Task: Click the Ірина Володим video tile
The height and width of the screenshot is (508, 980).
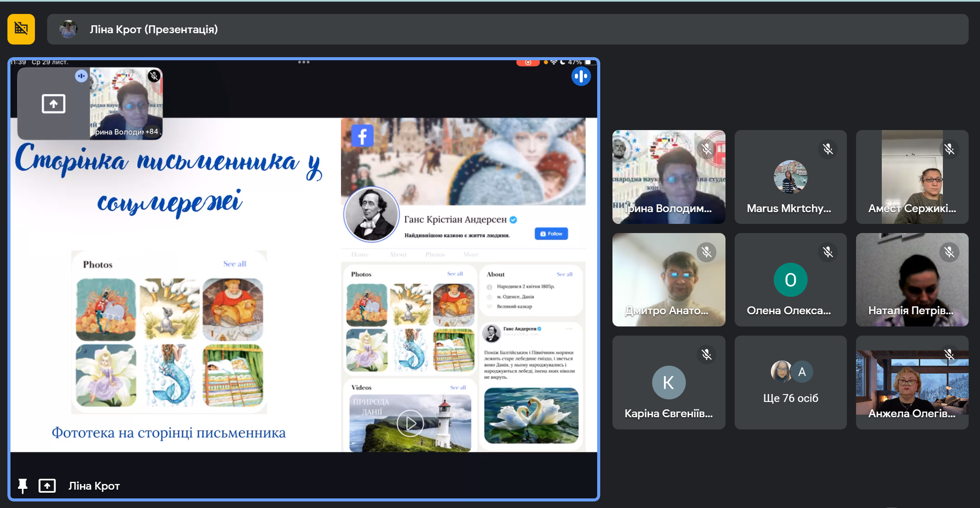Action: pos(669,177)
